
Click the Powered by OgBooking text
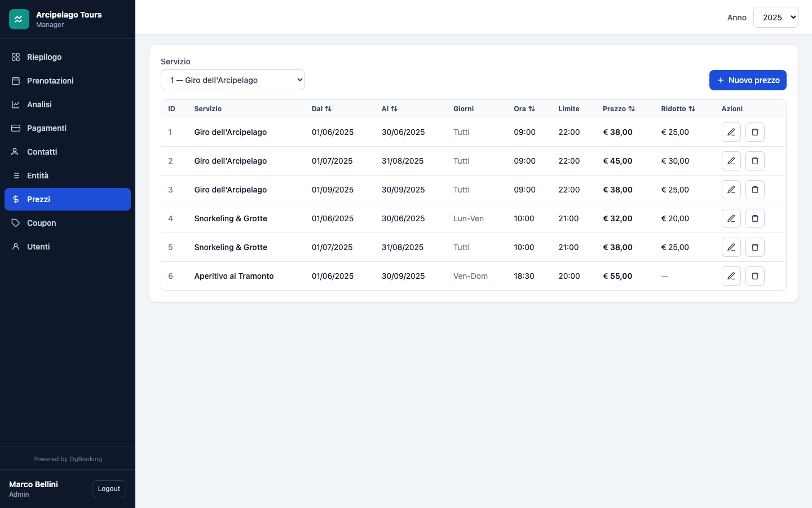pyautogui.click(x=68, y=459)
